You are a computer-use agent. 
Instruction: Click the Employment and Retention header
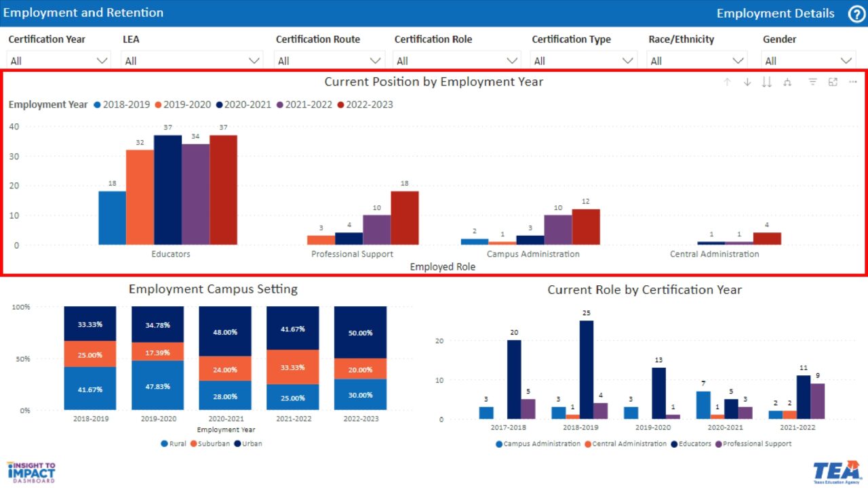83,12
